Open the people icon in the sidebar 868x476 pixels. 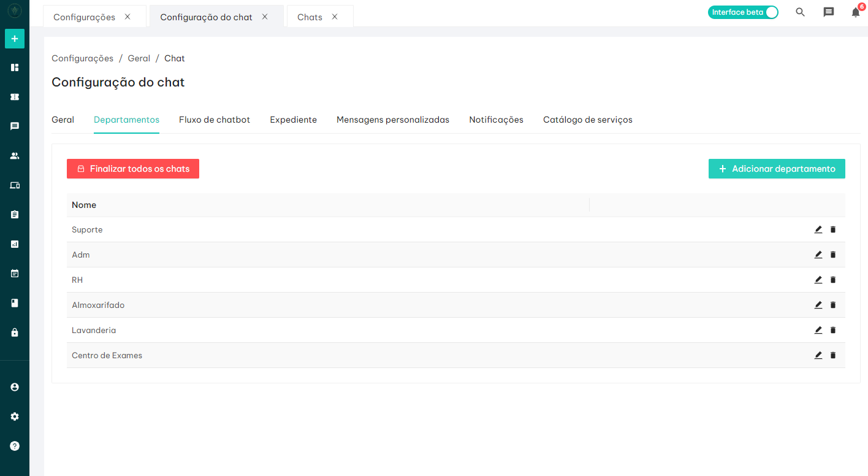[x=15, y=156]
